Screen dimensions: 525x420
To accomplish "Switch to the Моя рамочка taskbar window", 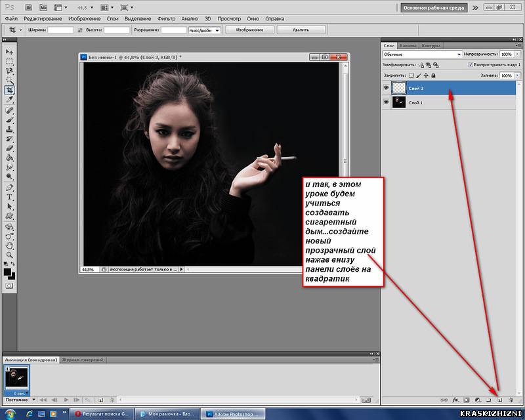I will [167, 414].
